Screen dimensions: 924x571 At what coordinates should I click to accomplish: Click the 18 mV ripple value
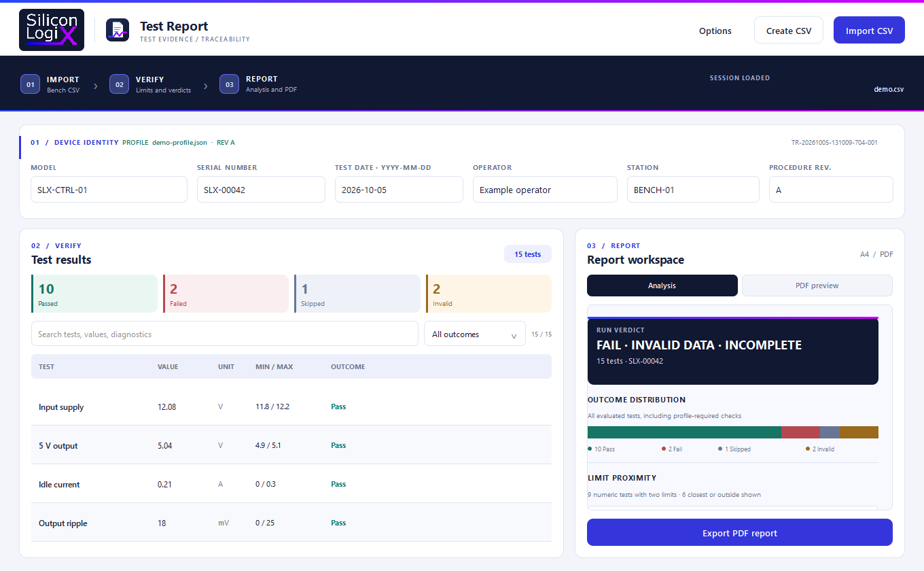click(x=162, y=523)
